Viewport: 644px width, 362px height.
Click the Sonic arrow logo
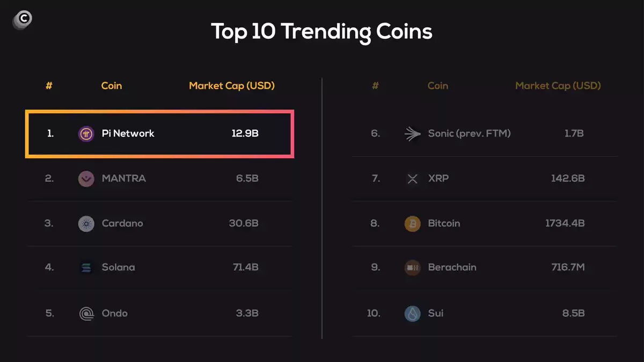tap(412, 134)
